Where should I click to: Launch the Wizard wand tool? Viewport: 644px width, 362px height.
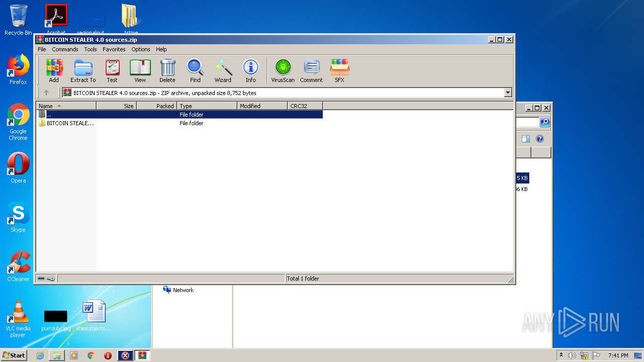tap(223, 70)
